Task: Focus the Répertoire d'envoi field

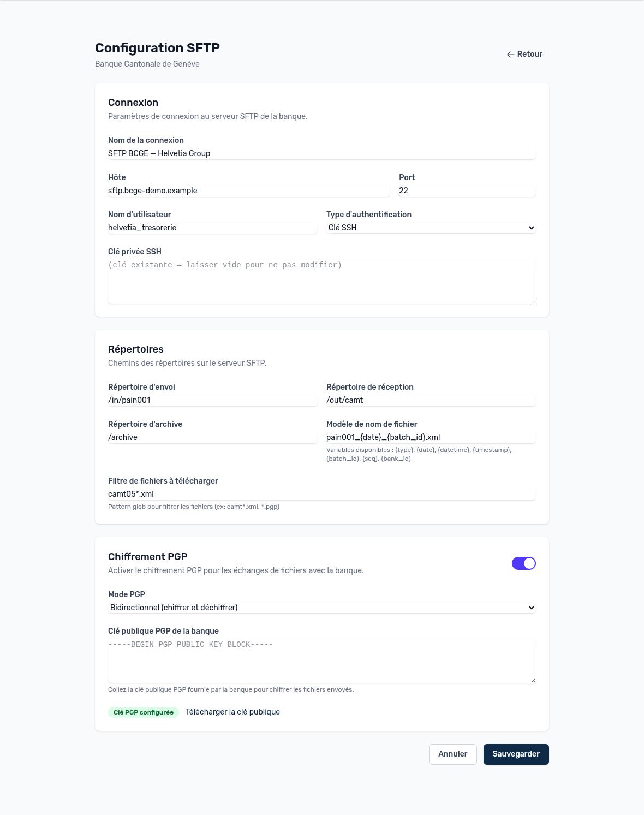Action: click(213, 400)
